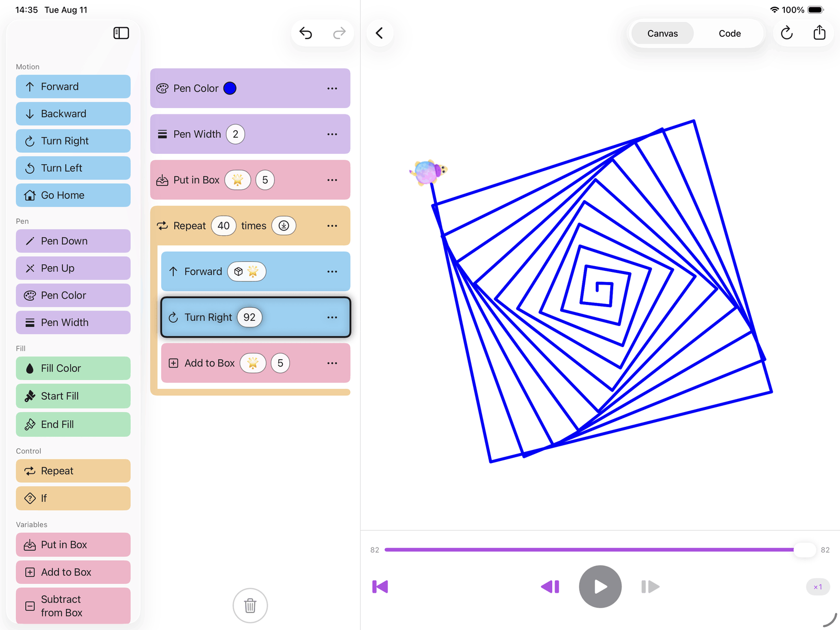Select the If control block

pos(73,498)
